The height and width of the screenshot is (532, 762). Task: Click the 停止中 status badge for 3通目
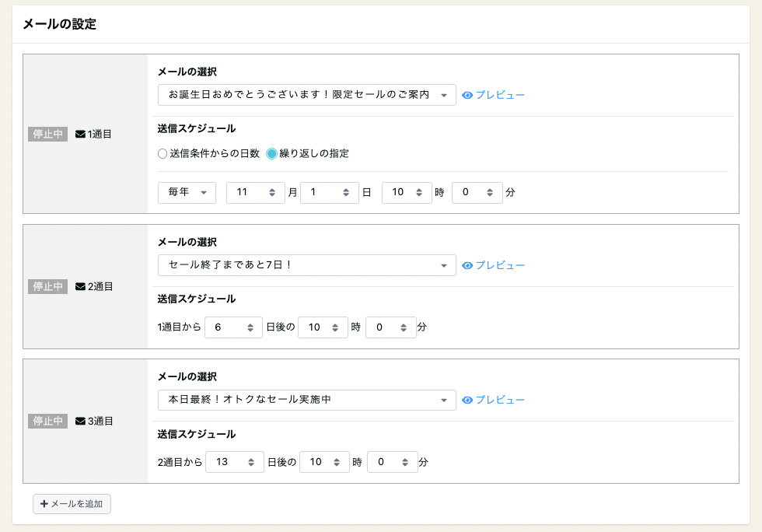[48, 421]
